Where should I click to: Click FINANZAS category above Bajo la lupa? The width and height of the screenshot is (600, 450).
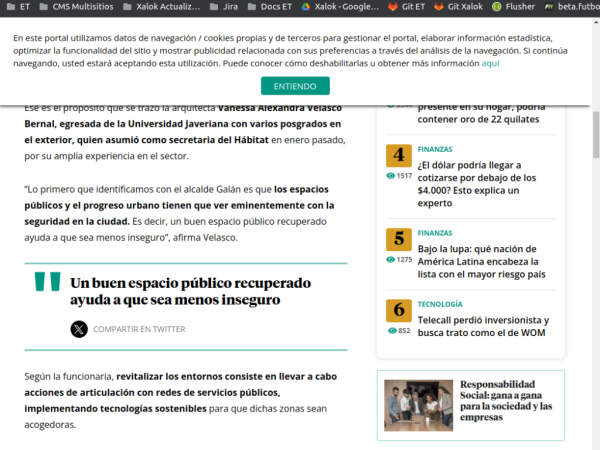435,233
